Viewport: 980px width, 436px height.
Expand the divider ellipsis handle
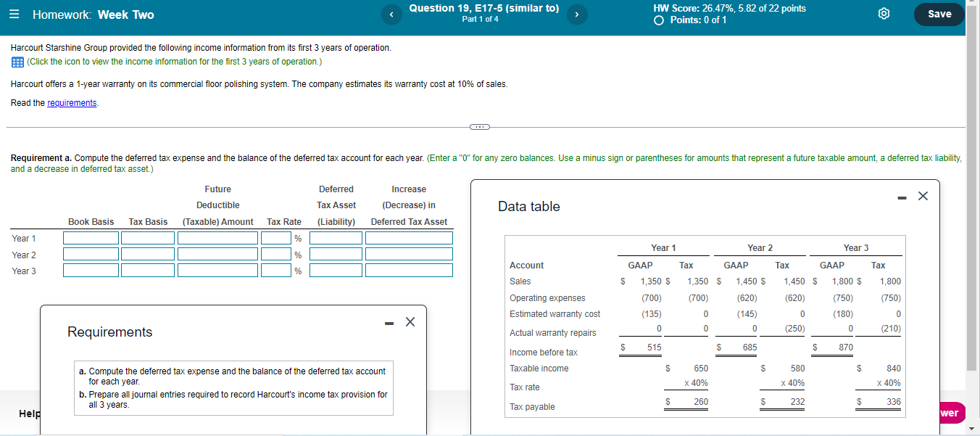coord(480,126)
